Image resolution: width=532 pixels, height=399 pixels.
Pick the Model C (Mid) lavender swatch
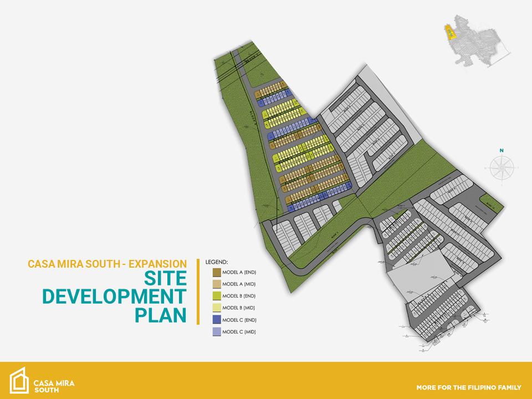[x=216, y=332]
